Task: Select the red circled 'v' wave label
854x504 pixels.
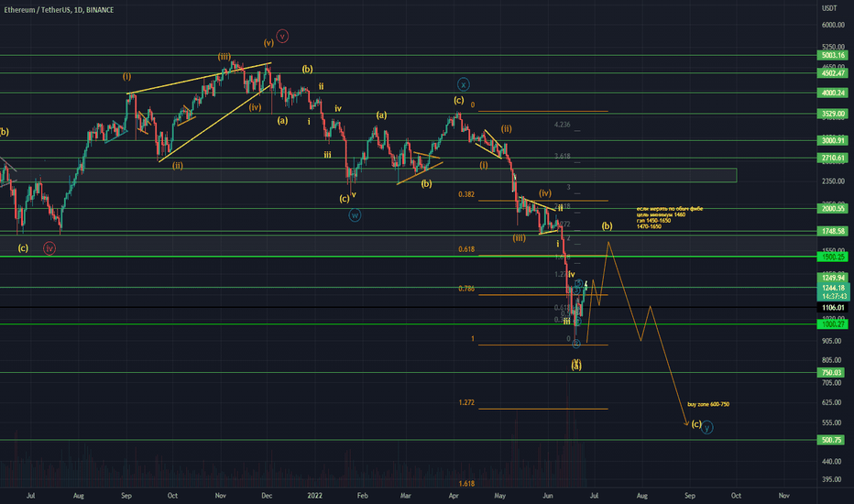Action: (x=282, y=37)
